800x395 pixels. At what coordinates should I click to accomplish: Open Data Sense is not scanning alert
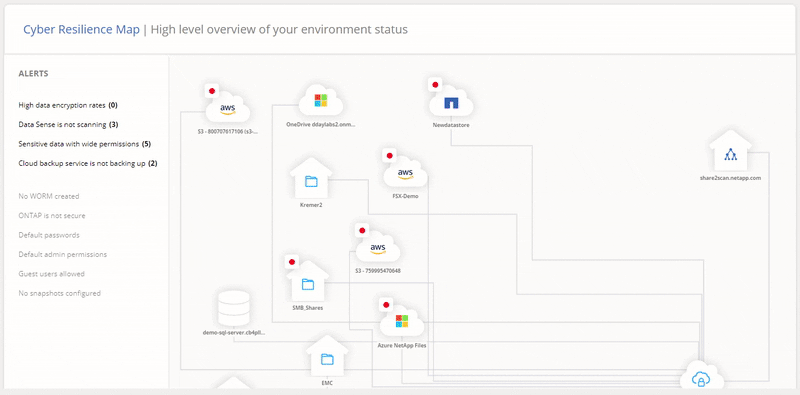point(68,125)
